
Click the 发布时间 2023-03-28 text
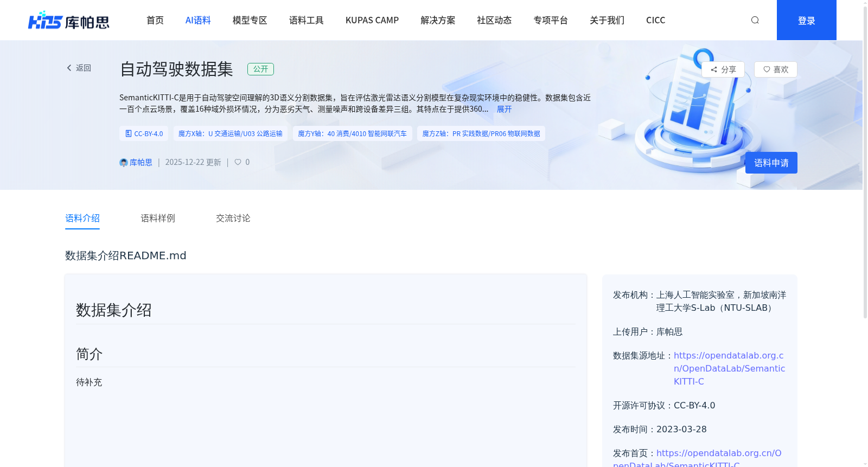coord(660,429)
